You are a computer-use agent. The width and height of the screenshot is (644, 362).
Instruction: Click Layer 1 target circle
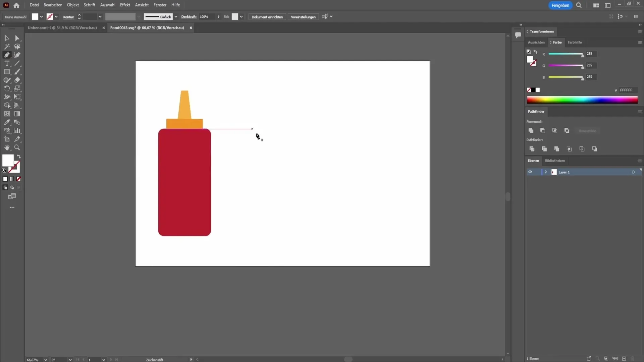click(633, 172)
